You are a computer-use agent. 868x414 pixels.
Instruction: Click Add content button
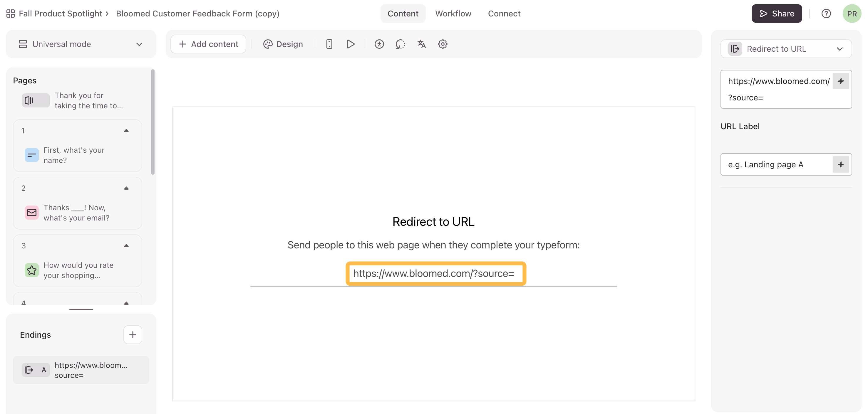208,44
